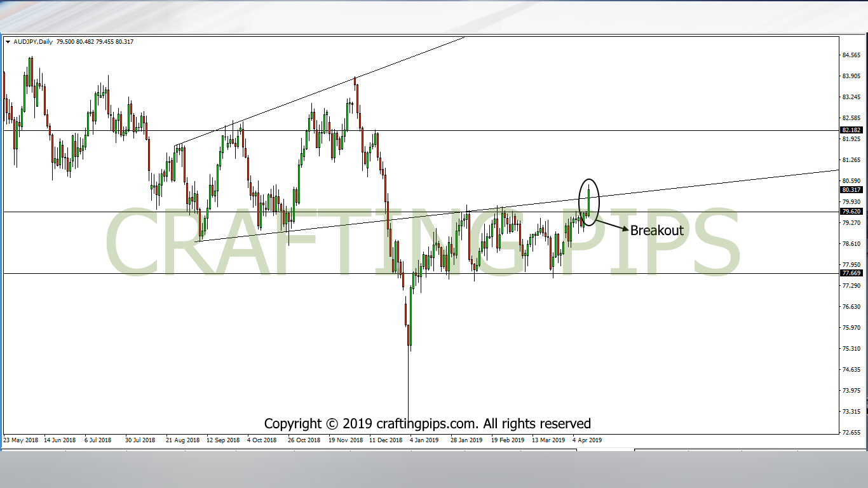Click the 82.585 value on price scale
Screen dimensions: 868x488
click(851, 118)
